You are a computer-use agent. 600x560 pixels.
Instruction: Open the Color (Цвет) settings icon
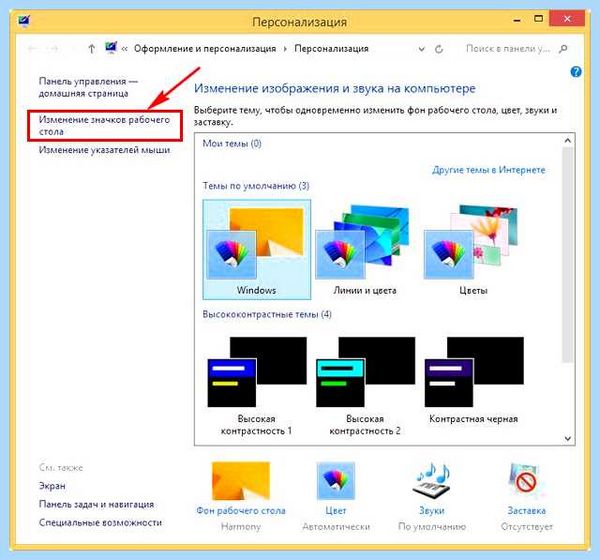[x=336, y=481]
